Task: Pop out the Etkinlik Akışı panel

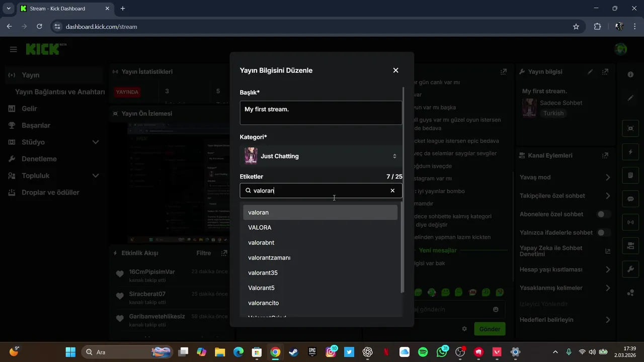Action: pyautogui.click(x=224, y=253)
